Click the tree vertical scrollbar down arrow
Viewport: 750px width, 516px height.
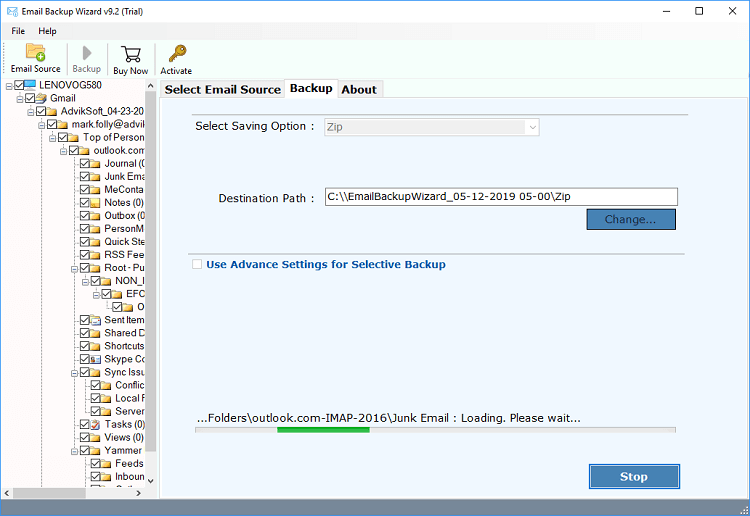(x=151, y=481)
